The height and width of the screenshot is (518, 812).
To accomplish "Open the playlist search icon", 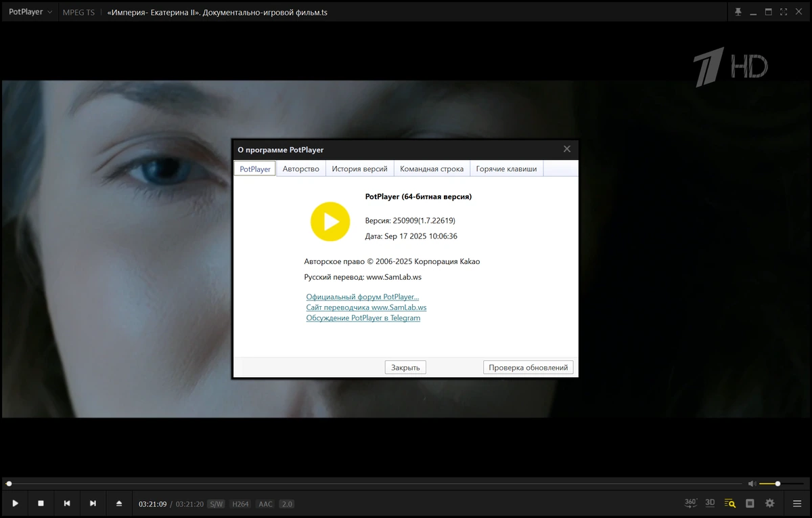I will point(730,503).
